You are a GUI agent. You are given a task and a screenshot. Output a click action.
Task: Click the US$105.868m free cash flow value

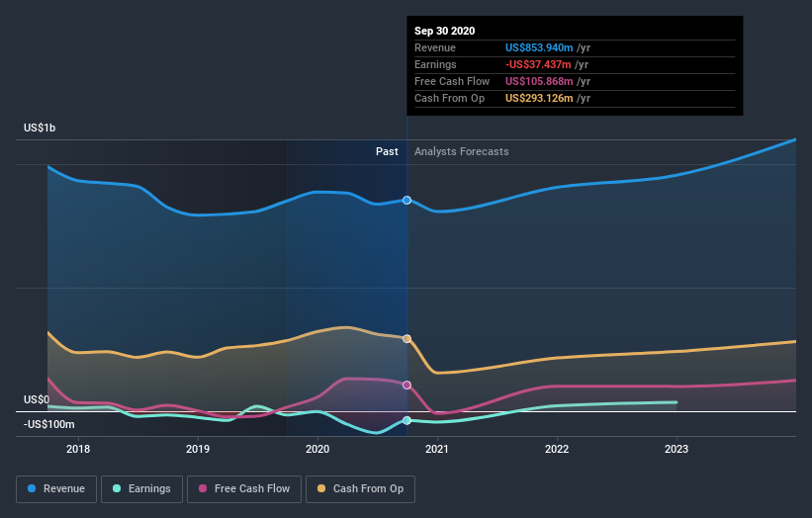pos(539,81)
